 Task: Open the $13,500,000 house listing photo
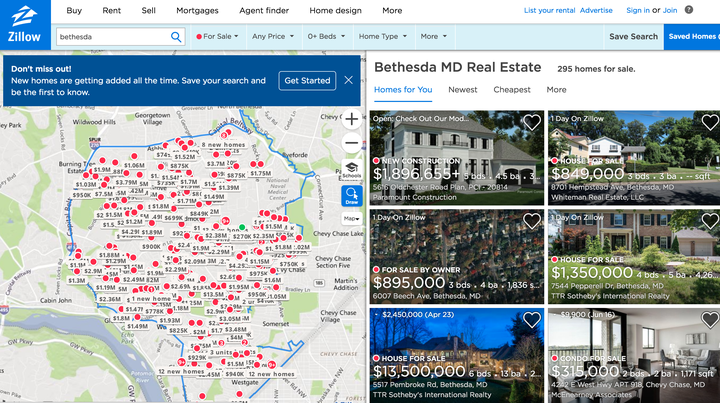click(x=457, y=355)
